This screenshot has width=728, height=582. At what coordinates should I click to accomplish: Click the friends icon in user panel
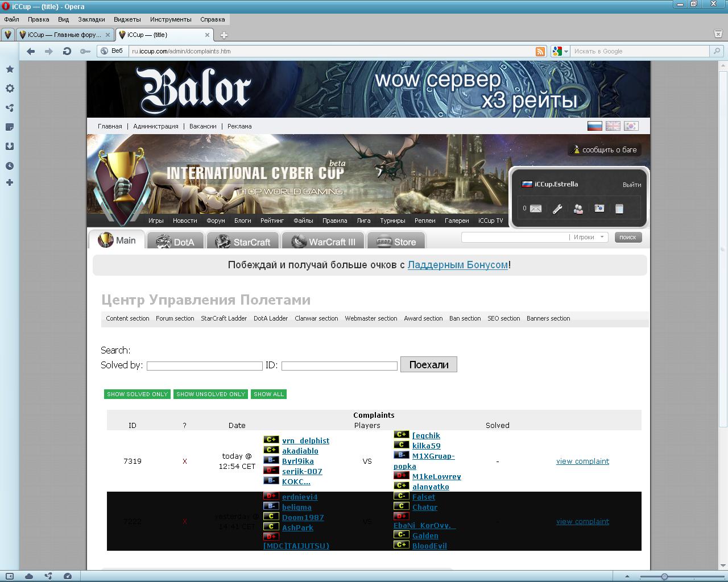pyautogui.click(x=578, y=209)
